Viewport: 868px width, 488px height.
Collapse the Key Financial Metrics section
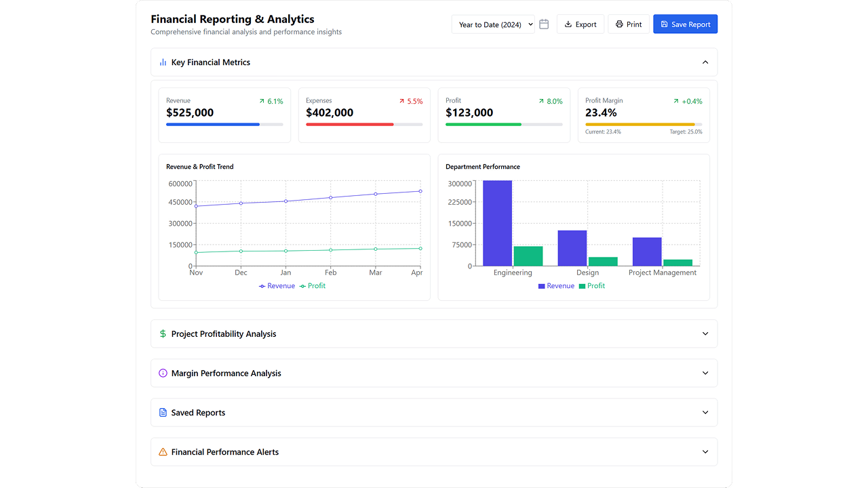coord(705,62)
